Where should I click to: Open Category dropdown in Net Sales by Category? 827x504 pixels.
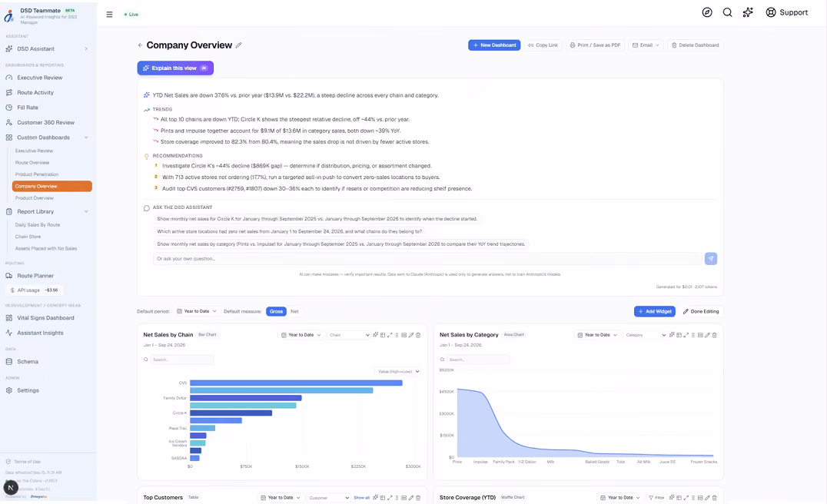(645, 335)
